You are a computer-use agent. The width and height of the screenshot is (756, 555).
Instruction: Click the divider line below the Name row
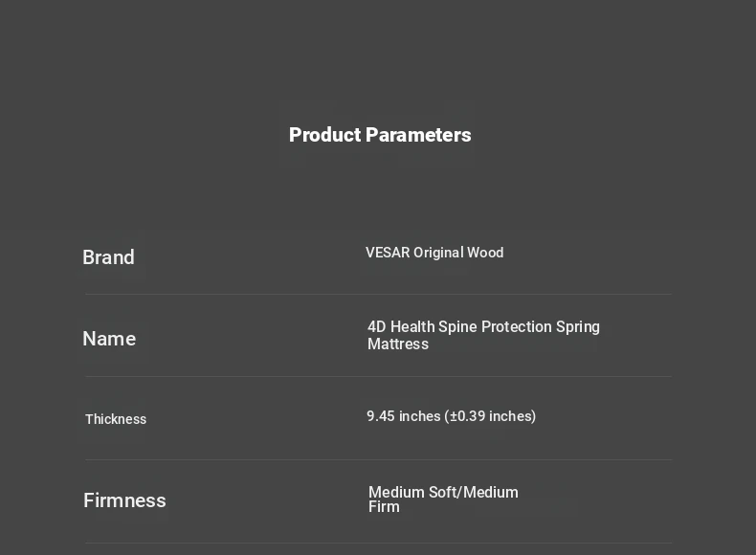point(379,377)
